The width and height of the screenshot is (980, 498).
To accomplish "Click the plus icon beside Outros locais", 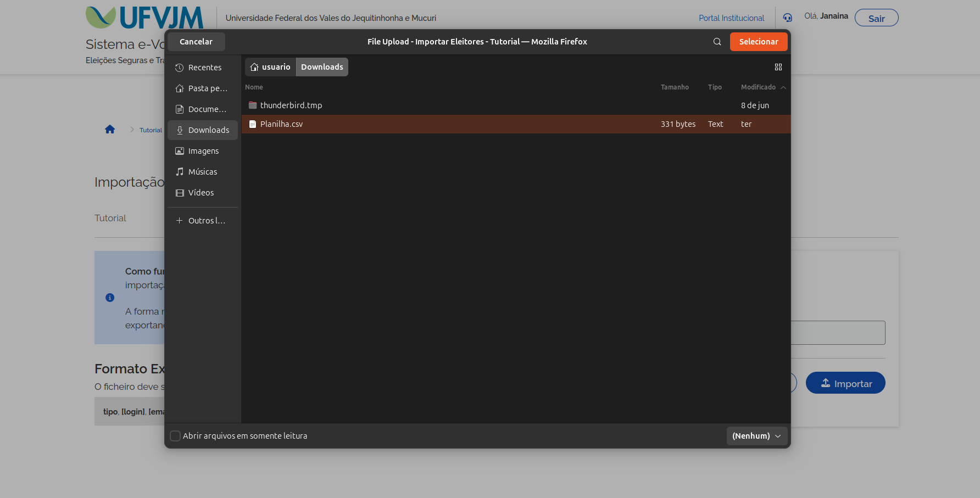I will tap(179, 221).
